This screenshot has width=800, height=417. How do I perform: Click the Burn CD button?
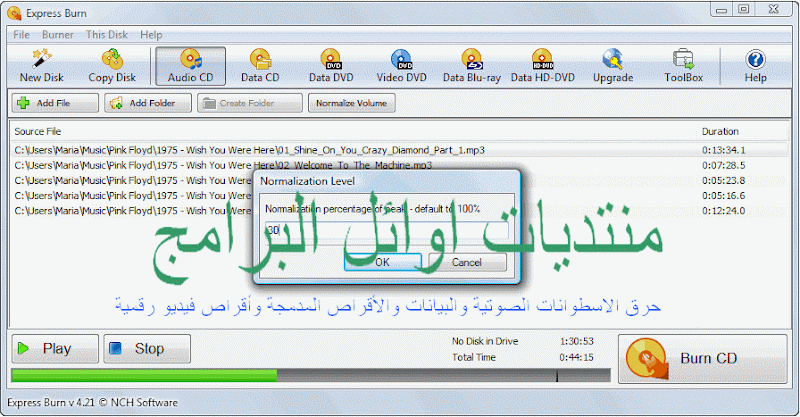click(703, 358)
